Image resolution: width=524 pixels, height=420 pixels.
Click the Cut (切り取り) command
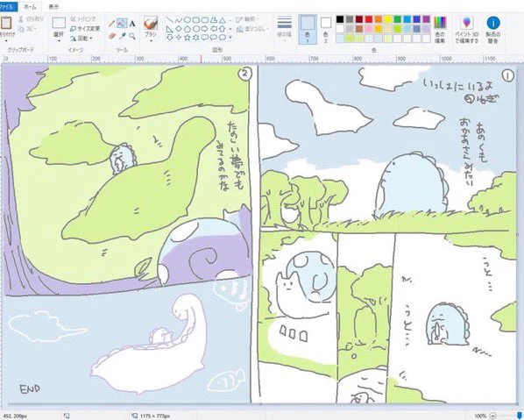pos(31,19)
